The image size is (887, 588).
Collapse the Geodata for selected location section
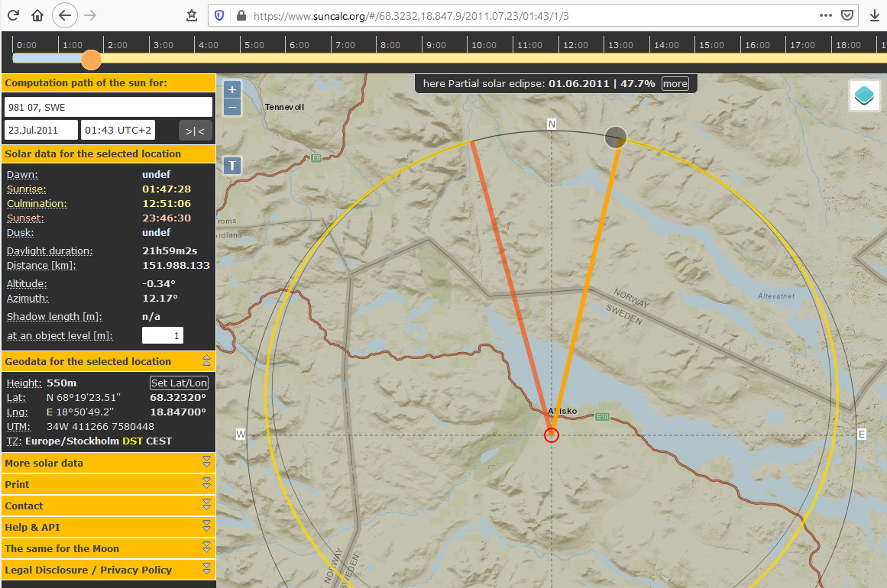point(206,360)
